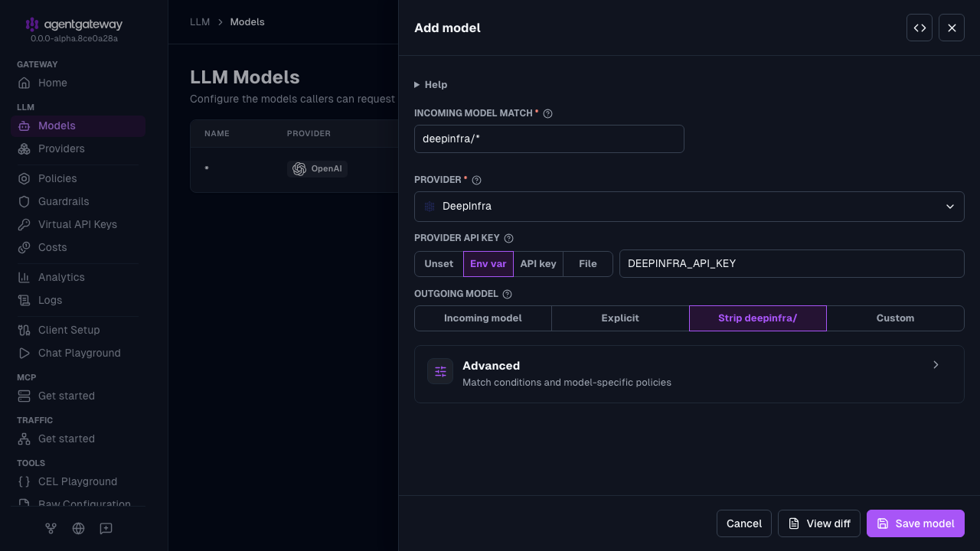The image size is (980, 551).
Task: Expand the Advanced section chevron
Action: click(936, 365)
